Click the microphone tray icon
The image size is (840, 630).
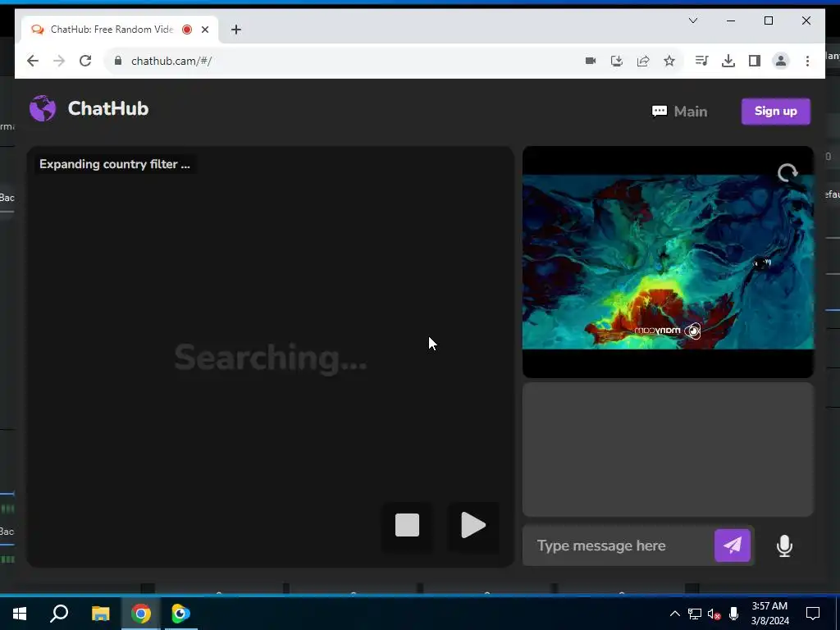tap(733, 614)
